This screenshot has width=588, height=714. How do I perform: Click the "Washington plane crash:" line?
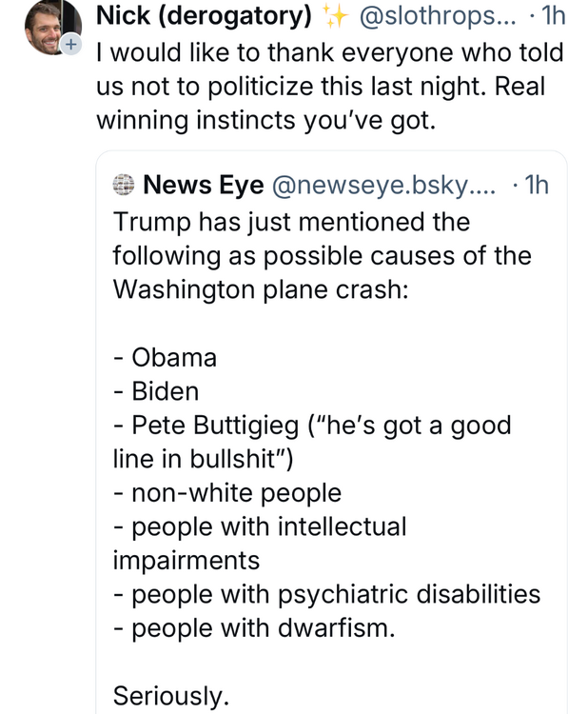coord(260,290)
